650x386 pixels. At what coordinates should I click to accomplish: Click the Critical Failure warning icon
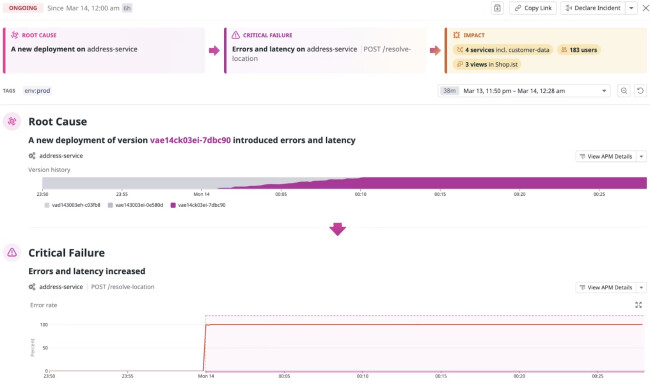[12, 252]
